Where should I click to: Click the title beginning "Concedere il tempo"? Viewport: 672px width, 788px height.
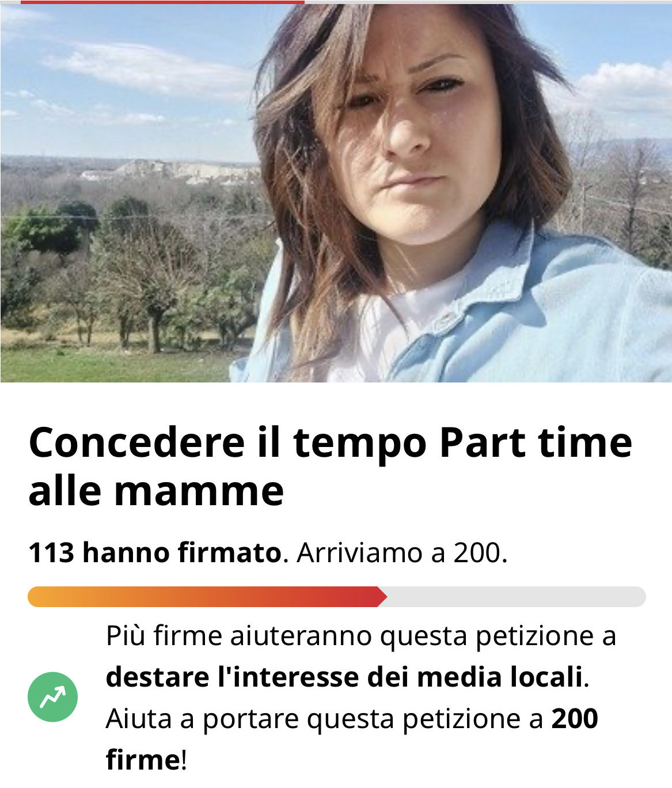(331, 466)
